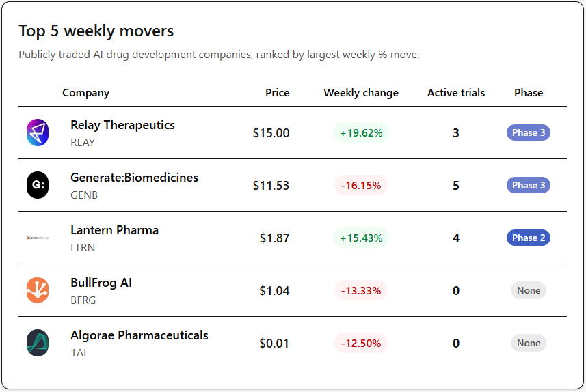Viewport: 586px width, 392px height.
Task: Click the Algorae Pharmaceuticals logo icon
Action: click(x=38, y=343)
